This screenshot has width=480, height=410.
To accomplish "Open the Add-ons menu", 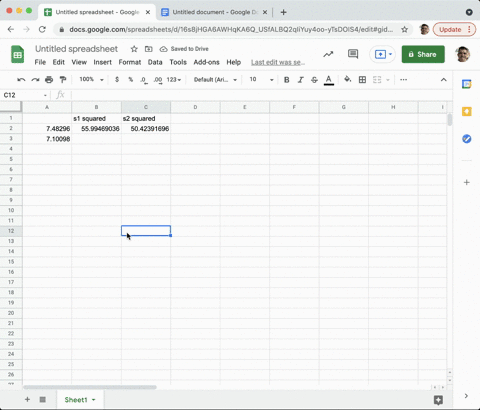I will click(206, 62).
